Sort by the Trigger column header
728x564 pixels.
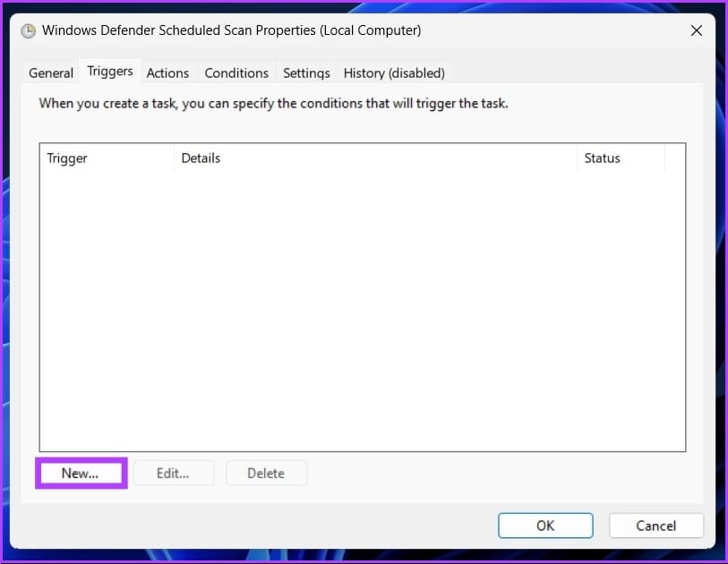[x=107, y=158]
